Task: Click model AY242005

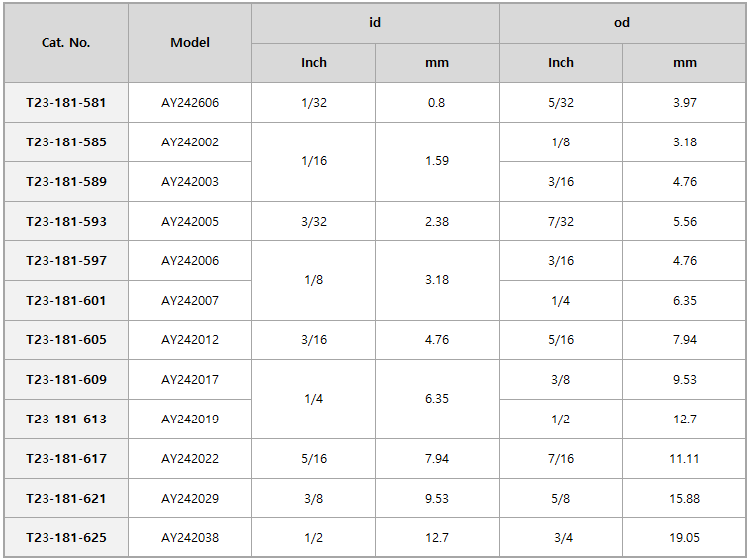Action: pyautogui.click(x=190, y=222)
